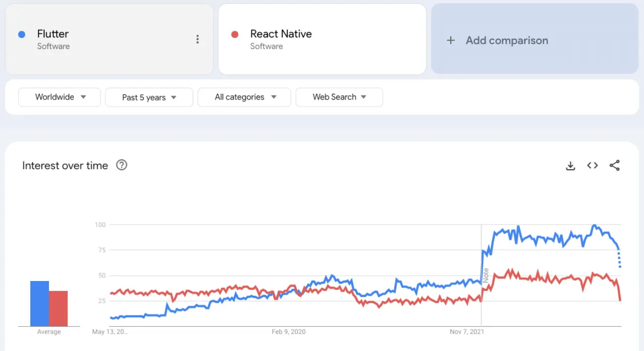This screenshot has width=644, height=351.
Task: Open help icon next to Interest over time
Action: coord(122,165)
